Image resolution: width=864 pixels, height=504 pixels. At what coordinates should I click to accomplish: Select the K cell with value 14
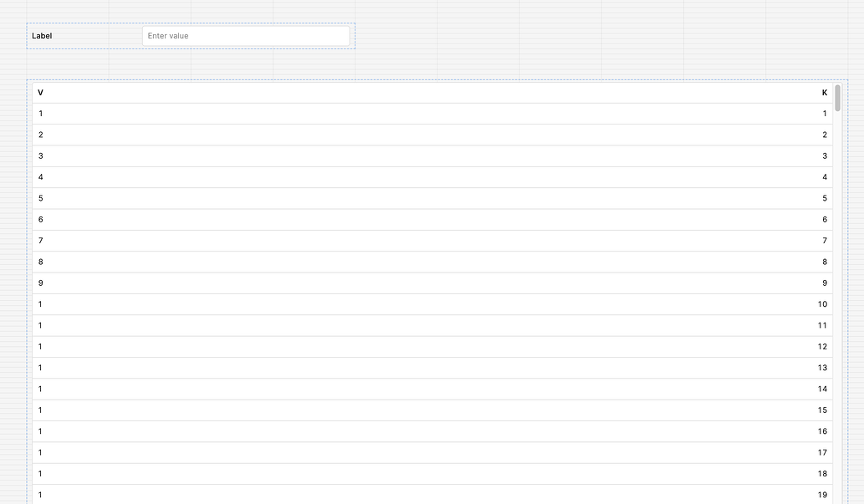coord(823,389)
